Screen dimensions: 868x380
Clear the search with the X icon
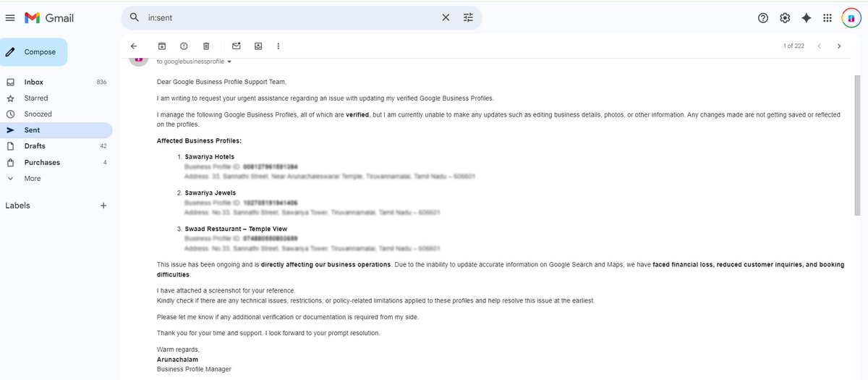(446, 17)
